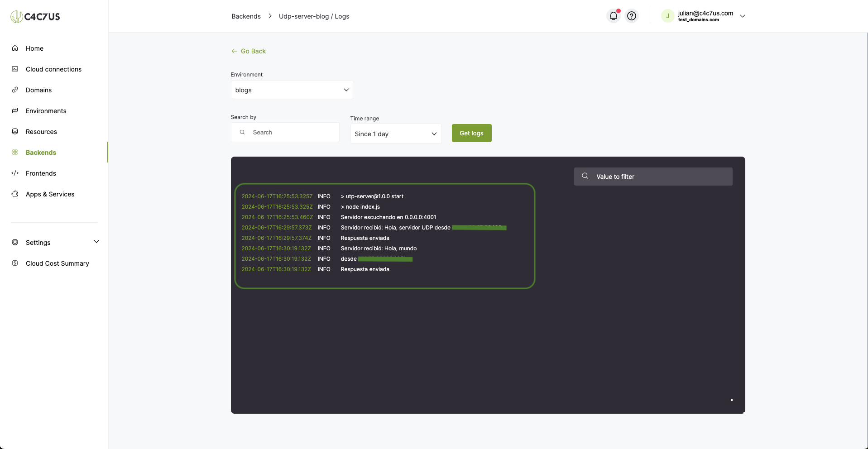868x449 pixels.
Task: Click the 'desde' log line
Action: (349, 259)
